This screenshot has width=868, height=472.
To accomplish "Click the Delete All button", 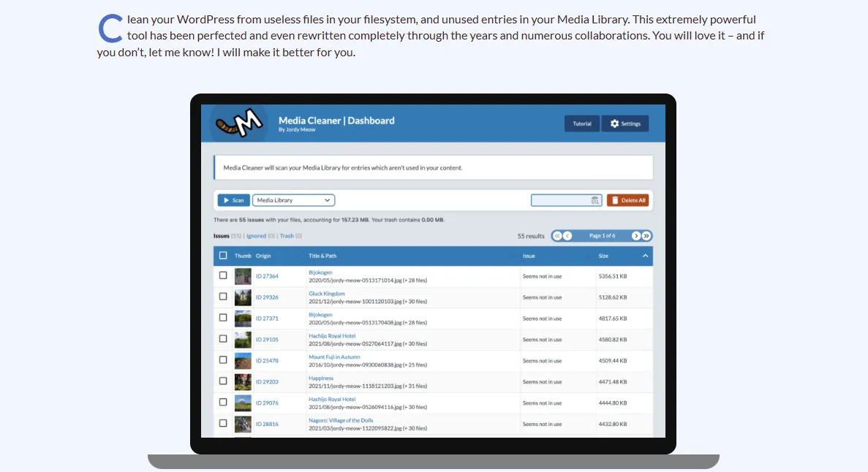I will coord(627,200).
